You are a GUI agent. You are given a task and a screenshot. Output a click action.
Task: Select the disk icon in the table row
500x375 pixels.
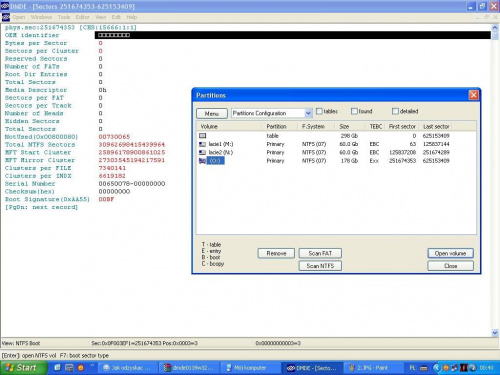point(202,136)
